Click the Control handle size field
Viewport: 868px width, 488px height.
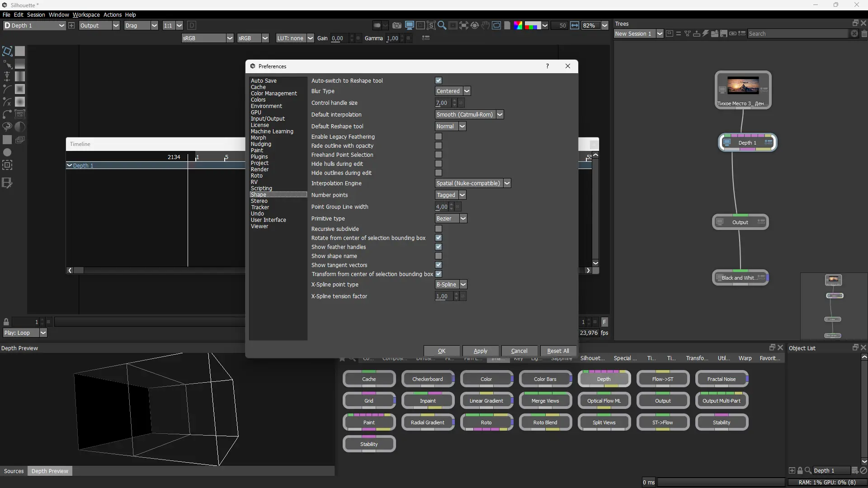tap(443, 103)
